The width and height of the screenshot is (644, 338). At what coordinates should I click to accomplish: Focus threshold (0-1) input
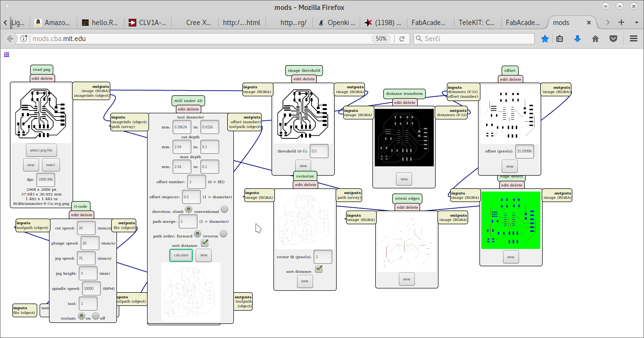(x=319, y=151)
